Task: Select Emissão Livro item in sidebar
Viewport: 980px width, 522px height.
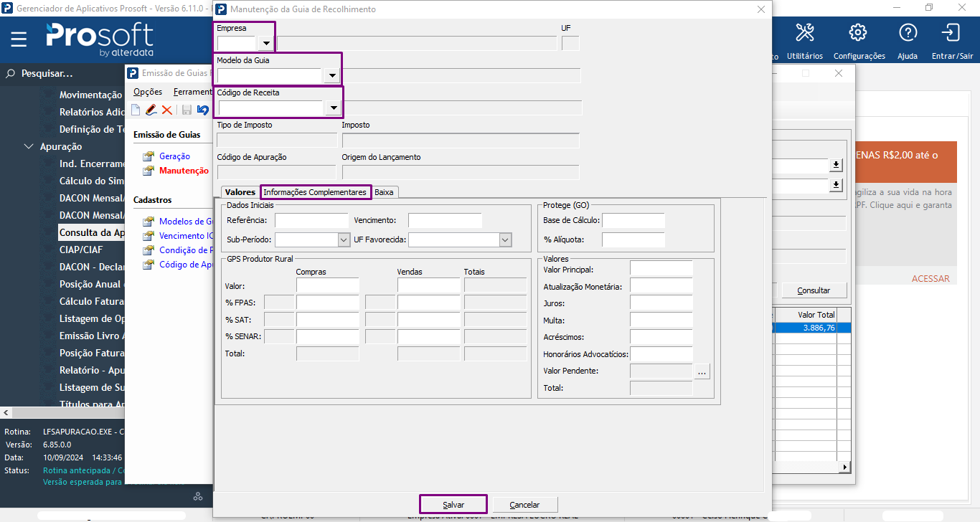Action: pyautogui.click(x=93, y=336)
